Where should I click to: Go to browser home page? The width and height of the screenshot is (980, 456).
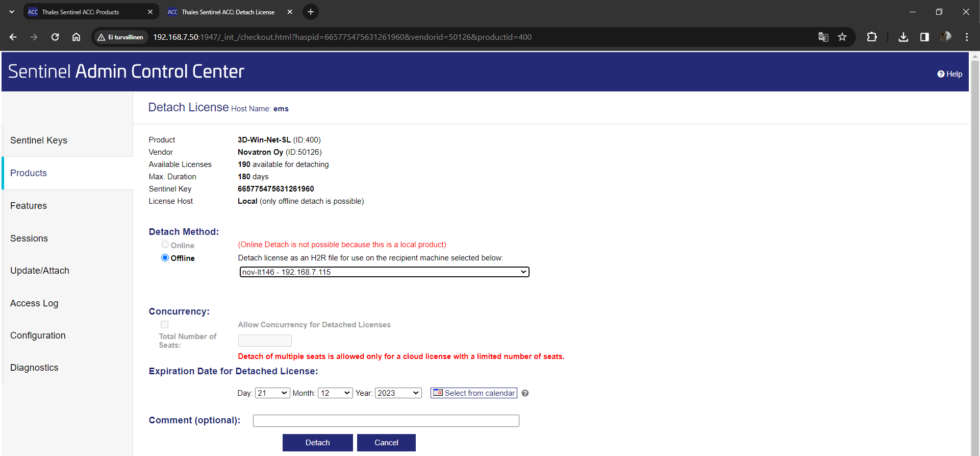point(76,37)
